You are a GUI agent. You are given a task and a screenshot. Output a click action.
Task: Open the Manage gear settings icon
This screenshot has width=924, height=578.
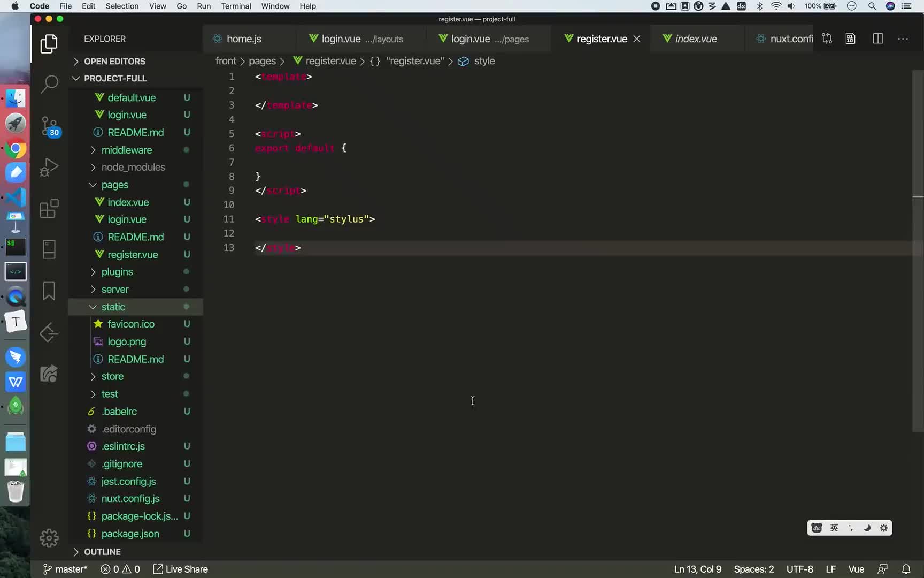(49, 538)
